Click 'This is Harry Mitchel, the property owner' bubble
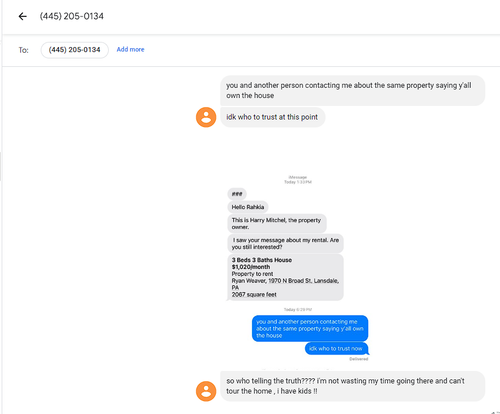Screen dimensions: 500x414 pyautogui.click(x=277, y=223)
